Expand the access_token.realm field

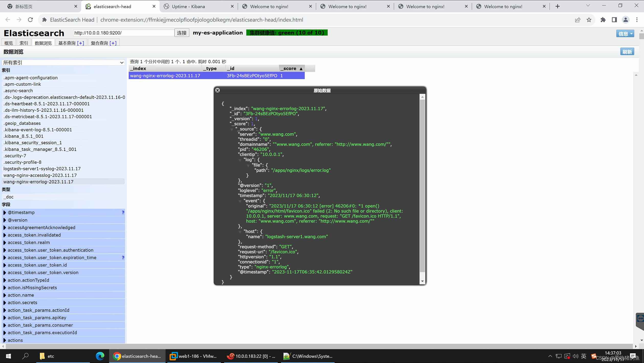point(5,243)
